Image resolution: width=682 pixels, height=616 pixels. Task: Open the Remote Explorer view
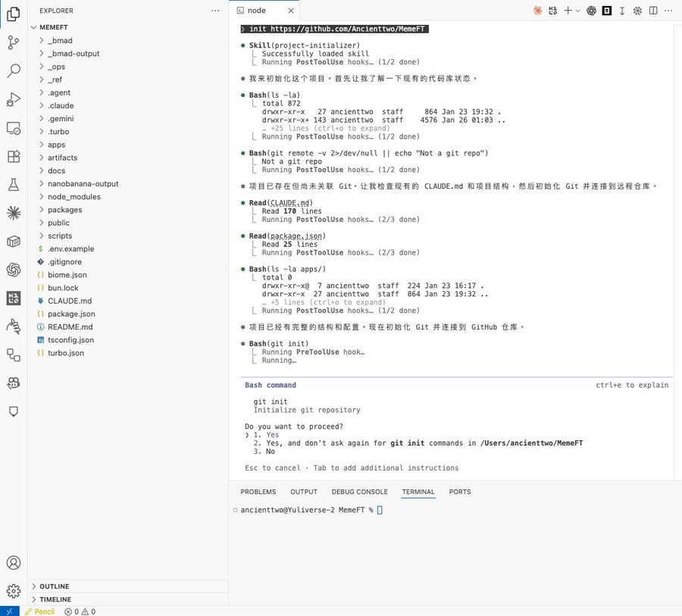(x=14, y=128)
